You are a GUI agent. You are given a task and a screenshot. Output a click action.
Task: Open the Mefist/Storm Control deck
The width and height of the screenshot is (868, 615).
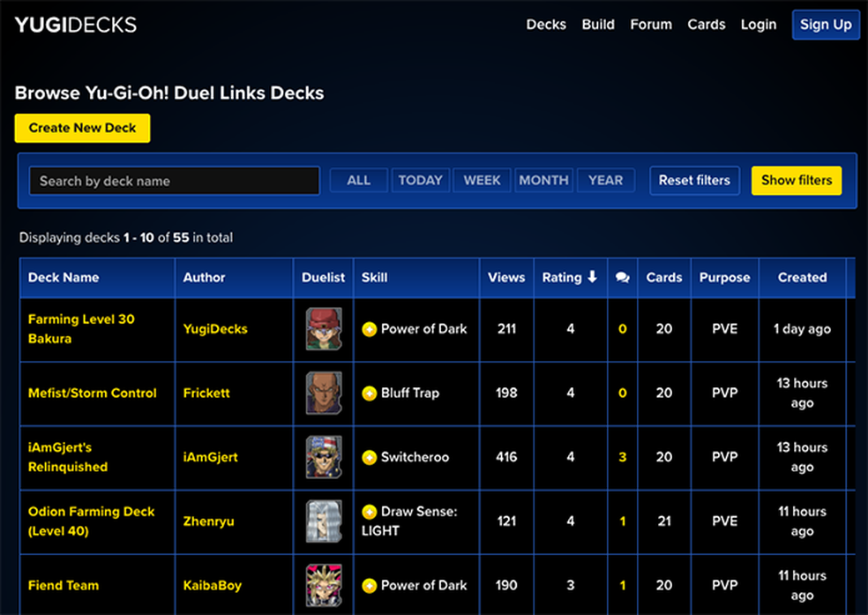tap(93, 393)
